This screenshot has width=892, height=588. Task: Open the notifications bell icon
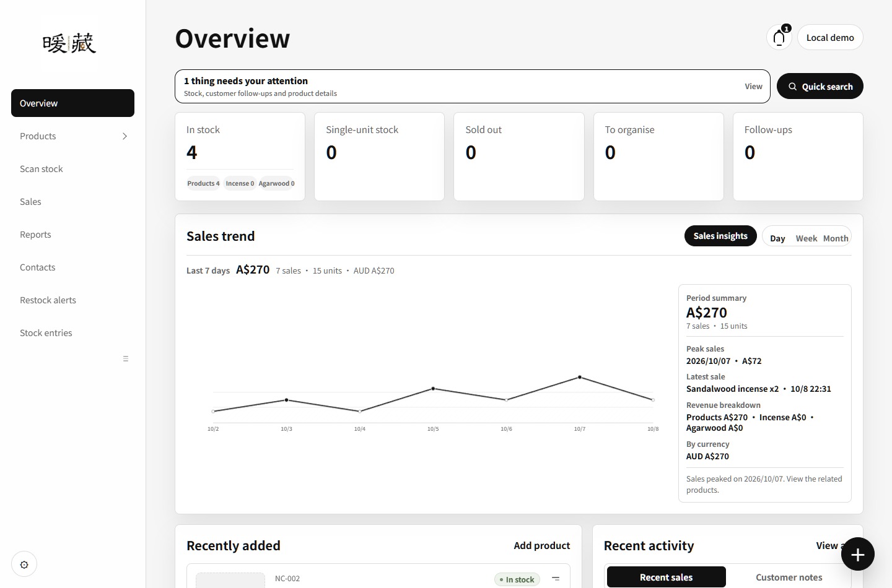click(x=779, y=37)
